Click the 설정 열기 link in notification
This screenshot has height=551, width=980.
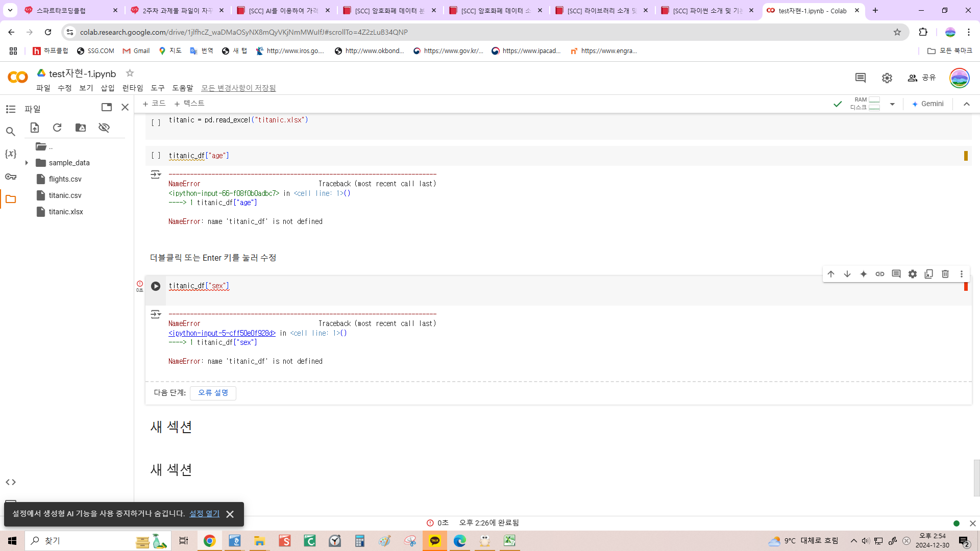pyautogui.click(x=204, y=514)
